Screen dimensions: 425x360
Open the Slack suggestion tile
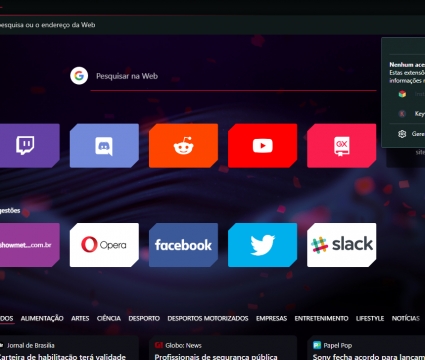tap(342, 245)
